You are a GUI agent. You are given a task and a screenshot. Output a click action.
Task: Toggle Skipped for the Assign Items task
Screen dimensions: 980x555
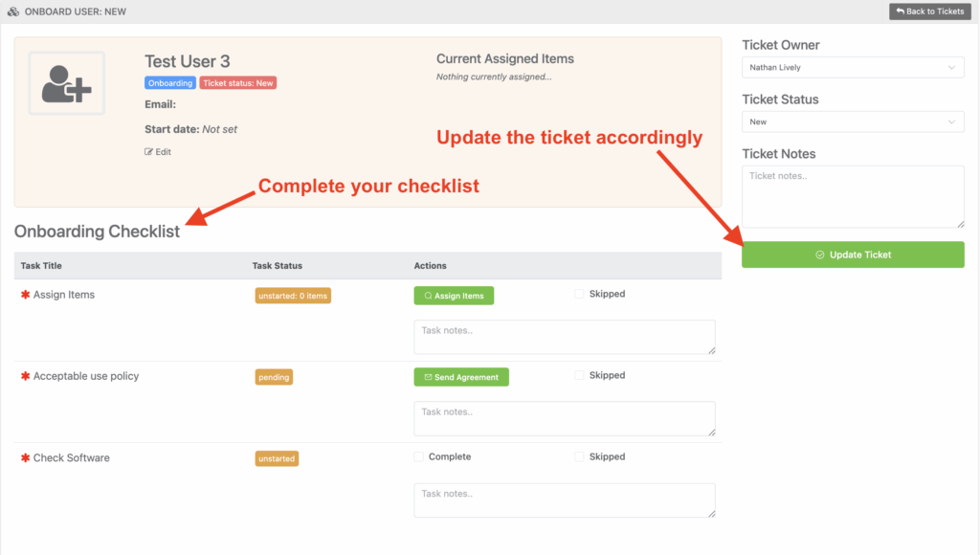[580, 294]
